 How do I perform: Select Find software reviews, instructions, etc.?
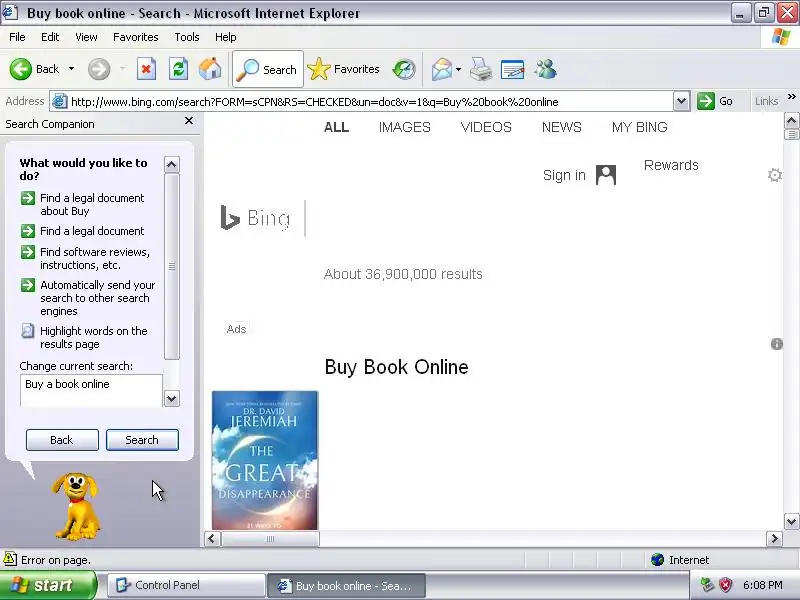95,259
